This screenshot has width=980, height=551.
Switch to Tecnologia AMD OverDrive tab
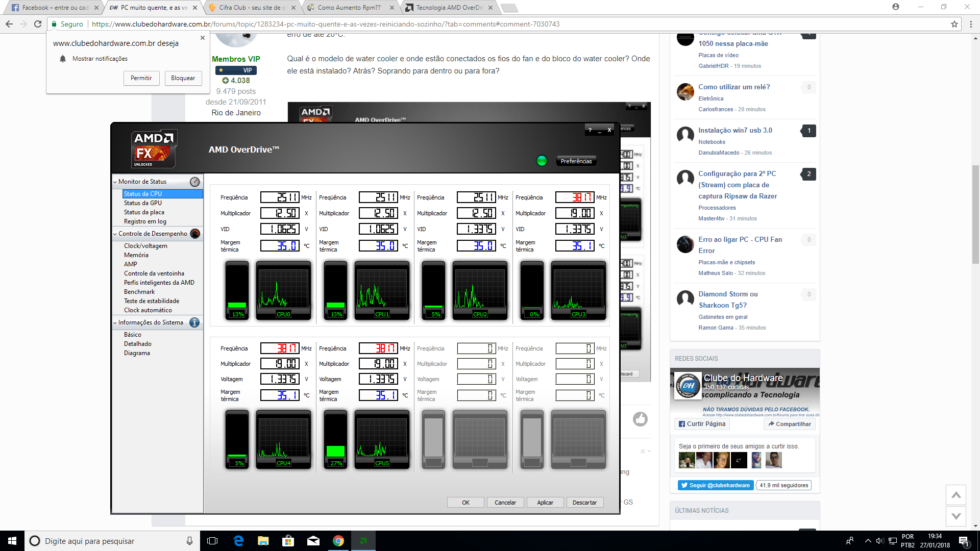[449, 8]
